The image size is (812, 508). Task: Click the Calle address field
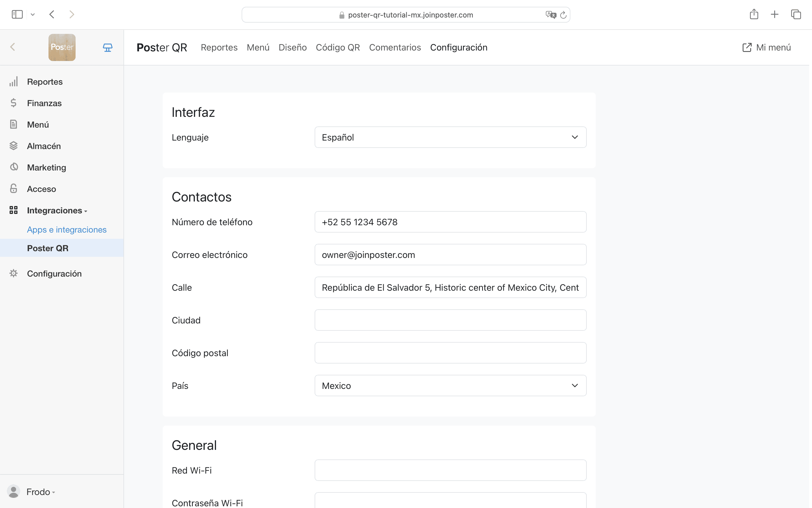[x=450, y=287]
